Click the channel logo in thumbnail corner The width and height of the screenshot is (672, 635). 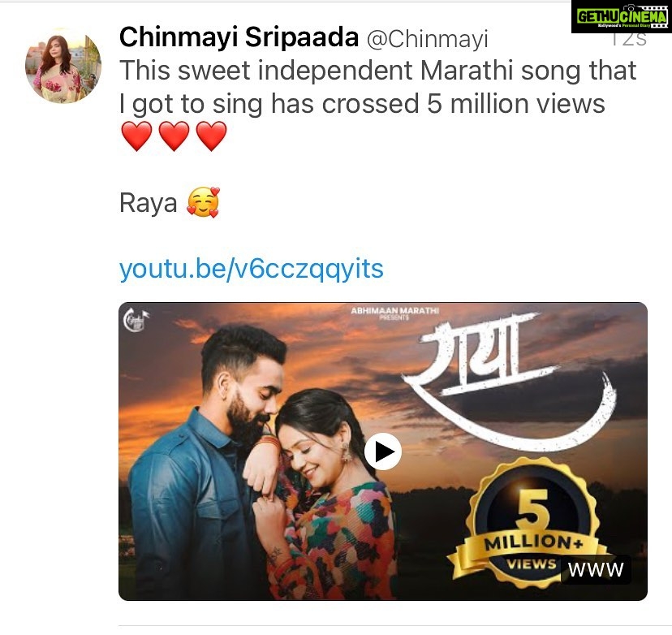click(x=136, y=320)
